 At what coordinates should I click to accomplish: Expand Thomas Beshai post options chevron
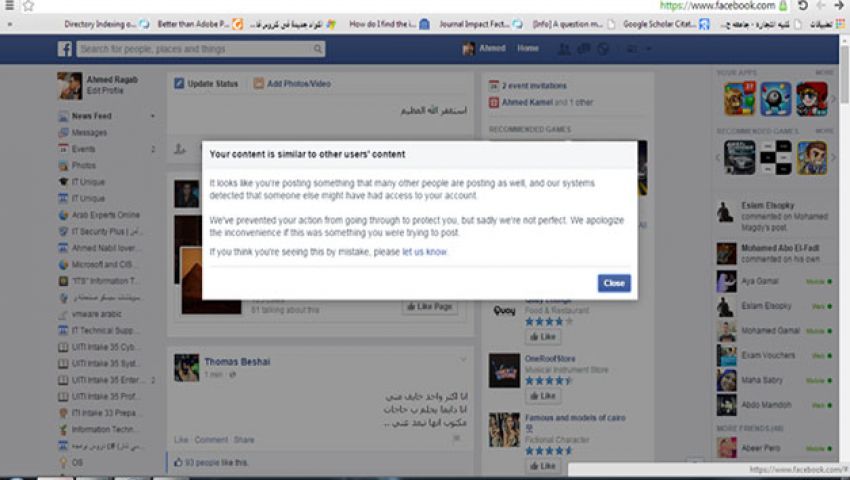[463, 359]
